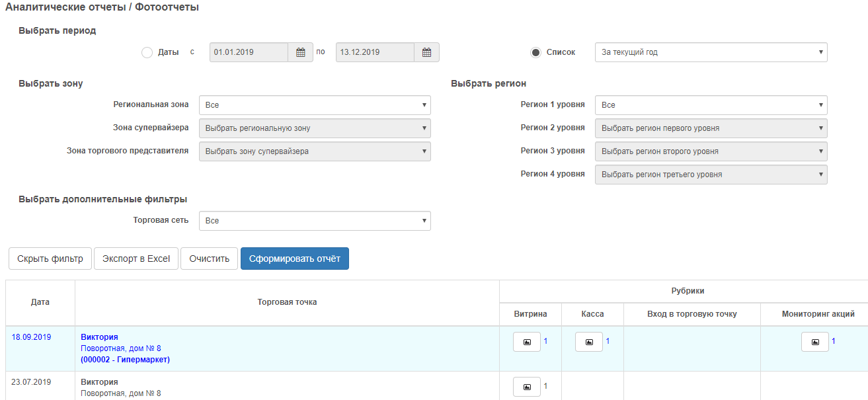Viewport: 868px width, 400px height.
Task: Expand the period list dropdown 'За текущий год'
Action: pos(711,52)
